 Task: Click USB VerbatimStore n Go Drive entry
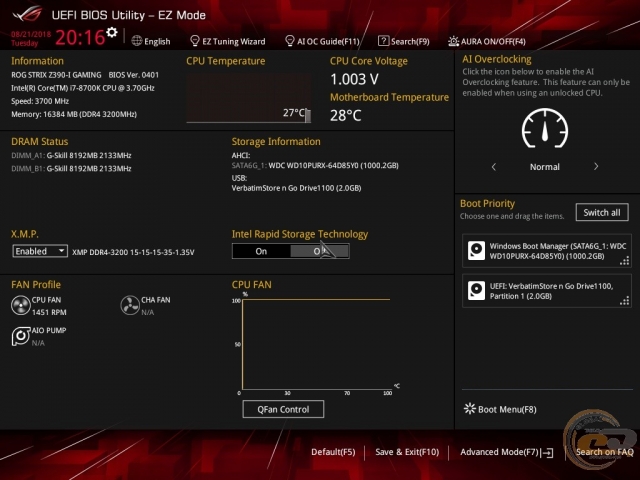(x=296, y=188)
